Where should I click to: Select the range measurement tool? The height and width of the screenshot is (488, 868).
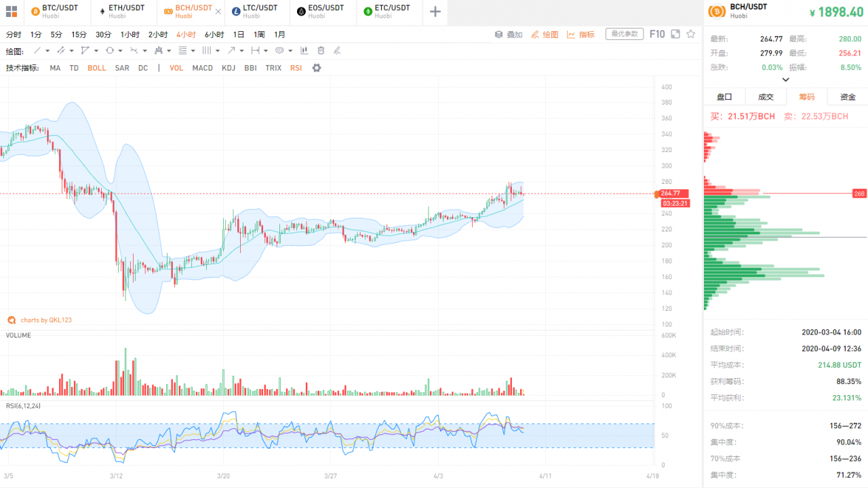coord(255,50)
